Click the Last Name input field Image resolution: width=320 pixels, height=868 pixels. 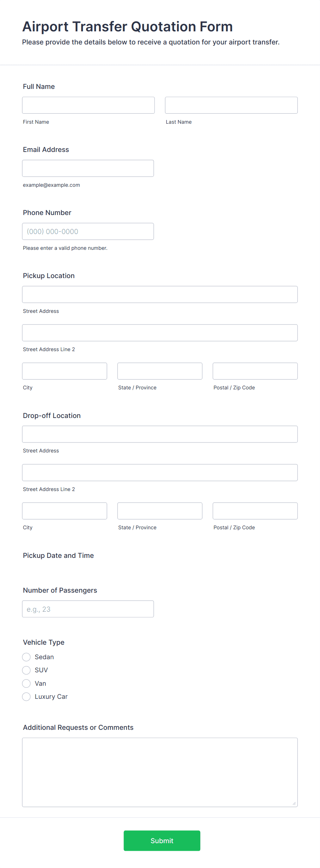pyautogui.click(x=231, y=105)
